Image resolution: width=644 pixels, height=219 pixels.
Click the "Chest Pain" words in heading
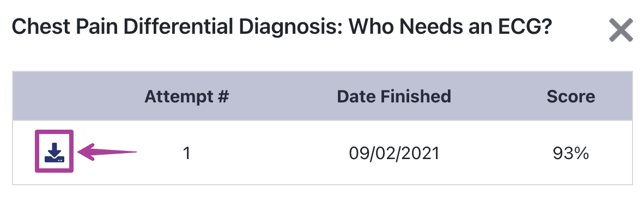point(64,28)
